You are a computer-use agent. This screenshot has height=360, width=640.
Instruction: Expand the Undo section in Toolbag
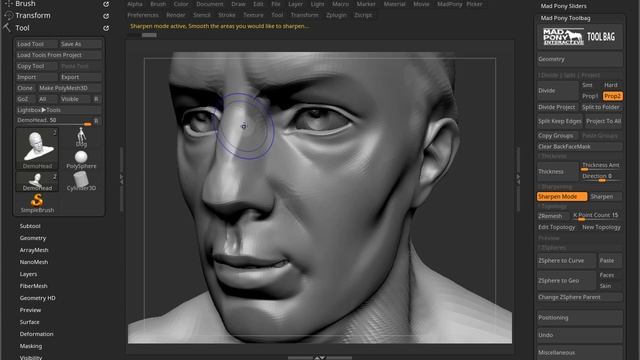point(580,335)
